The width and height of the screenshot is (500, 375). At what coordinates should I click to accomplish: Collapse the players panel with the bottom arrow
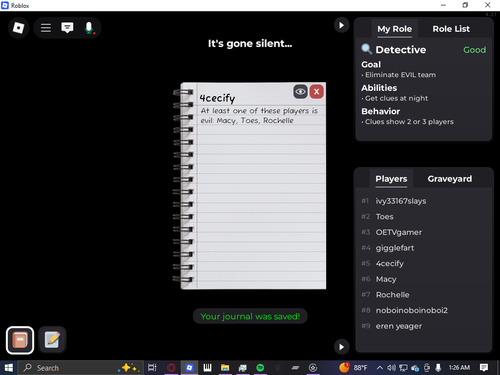click(341, 347)
